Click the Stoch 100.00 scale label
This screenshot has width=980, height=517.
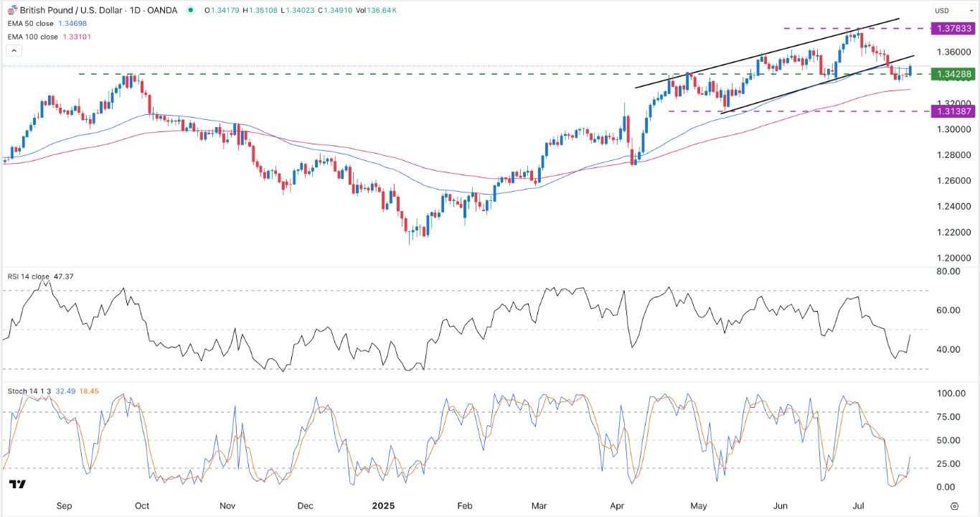click(948, 393)
